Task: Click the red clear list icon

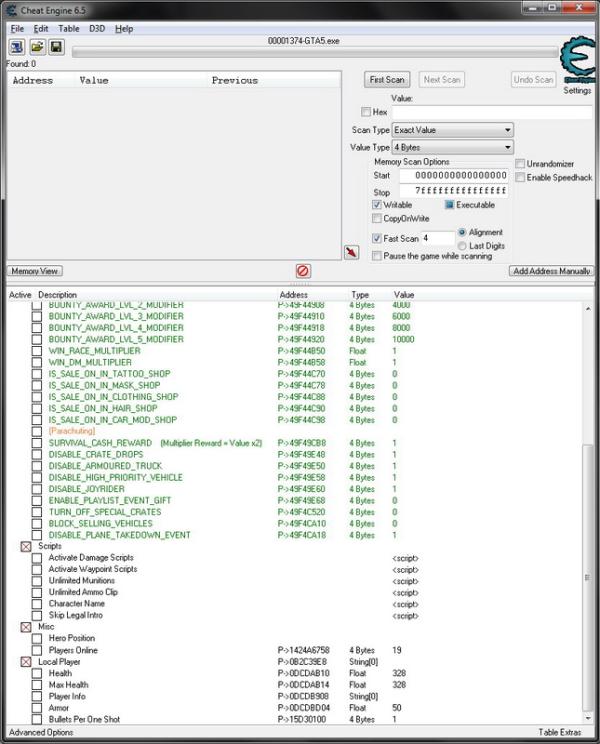Action: (303, 271)
